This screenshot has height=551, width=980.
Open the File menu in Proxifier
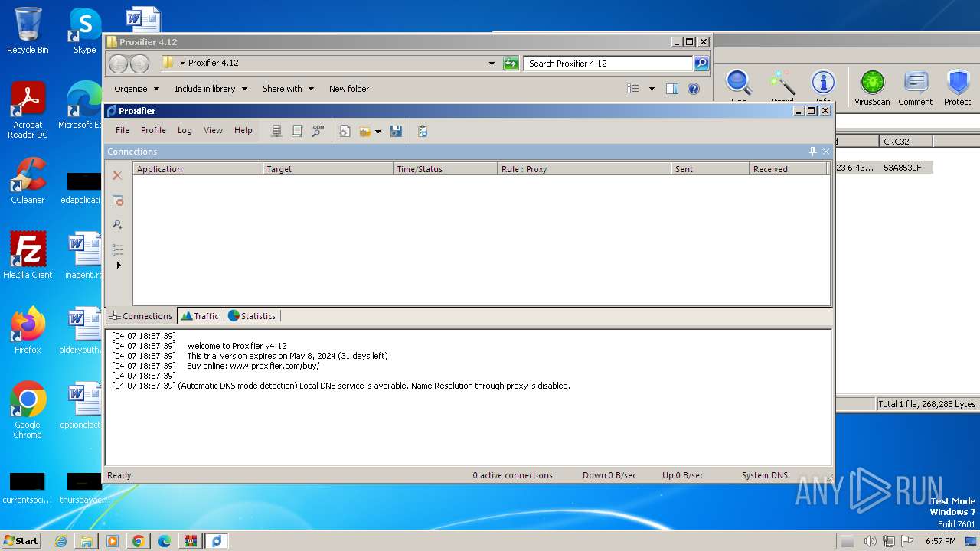tap(122, 130)
